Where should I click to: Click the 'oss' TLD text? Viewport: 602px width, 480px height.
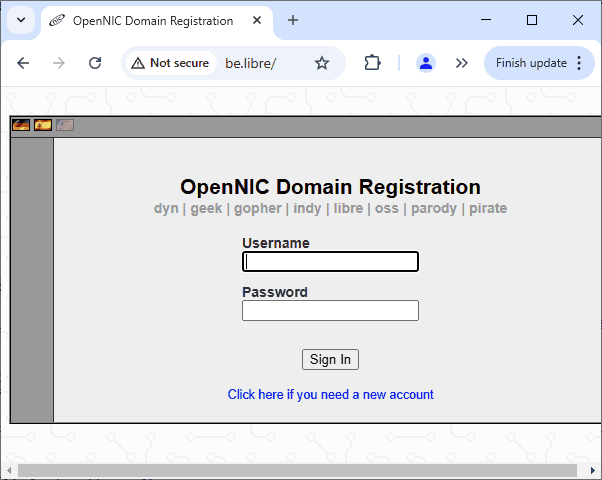click(x=387, y=209)
